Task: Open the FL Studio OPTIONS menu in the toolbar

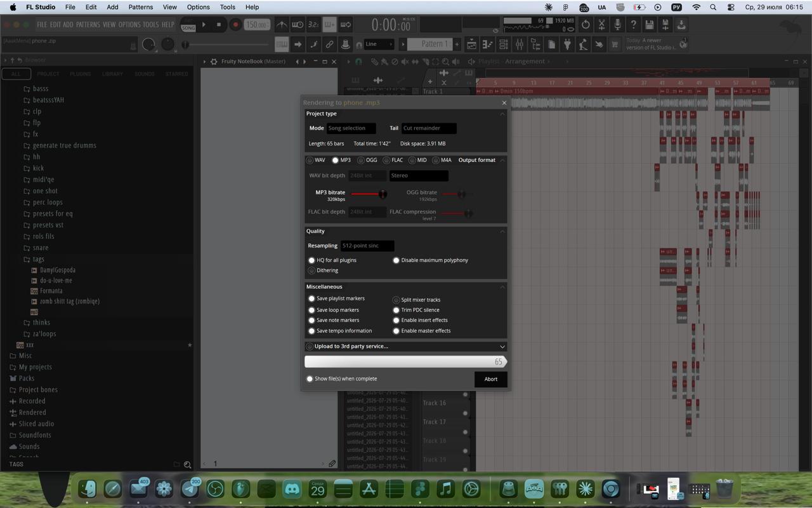Action: [129, 25]
